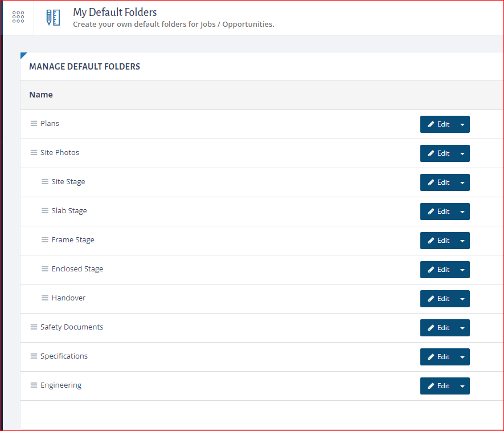This screenshot has width=504, height=431.
Task: Select the Slab Stage folder name
Action: 69,211
